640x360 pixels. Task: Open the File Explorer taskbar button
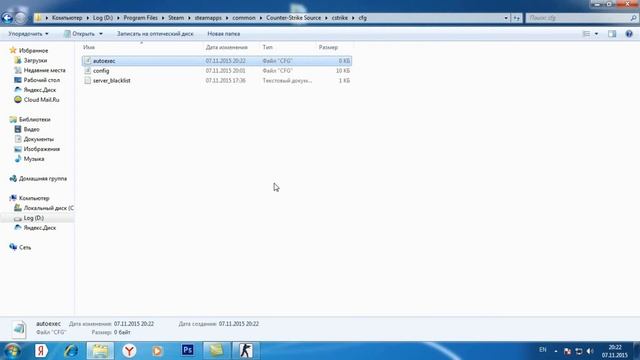coord(100,351)
